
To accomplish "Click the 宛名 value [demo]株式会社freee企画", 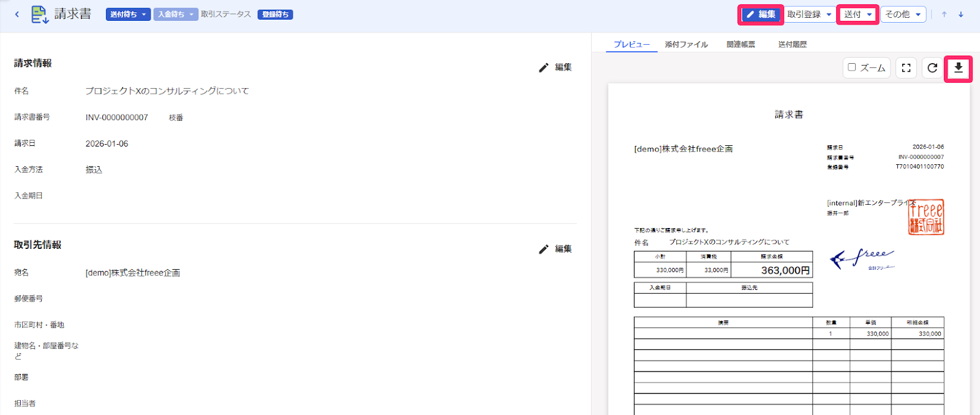I will (132, 273).
